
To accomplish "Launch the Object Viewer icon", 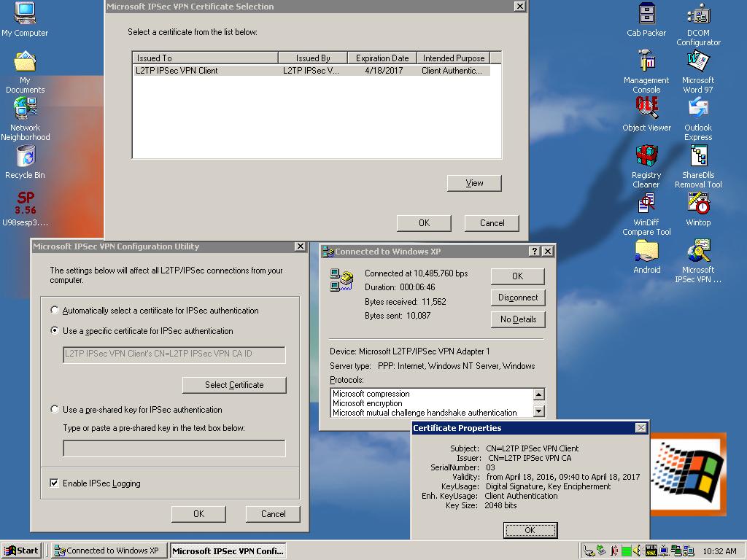I will (646, 109).
